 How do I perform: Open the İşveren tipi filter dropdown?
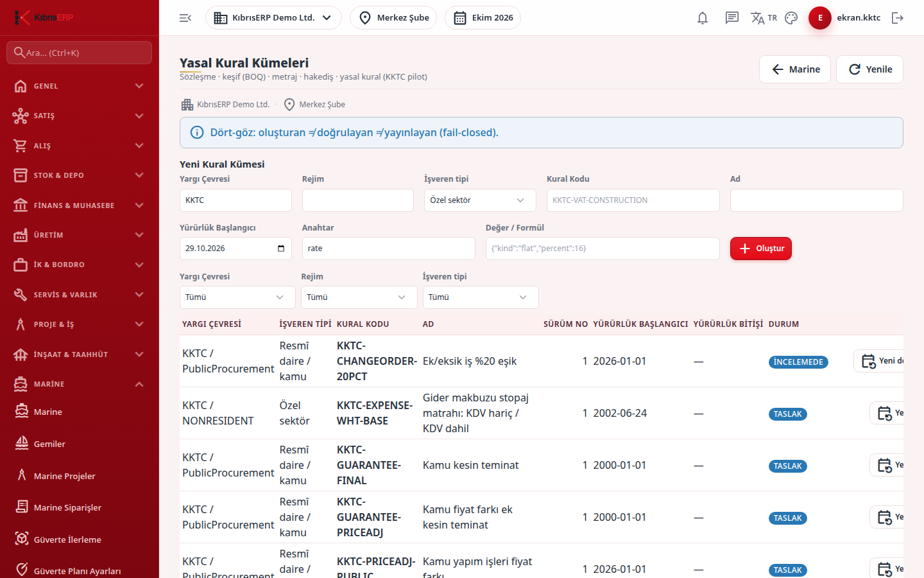pos(481,297)
